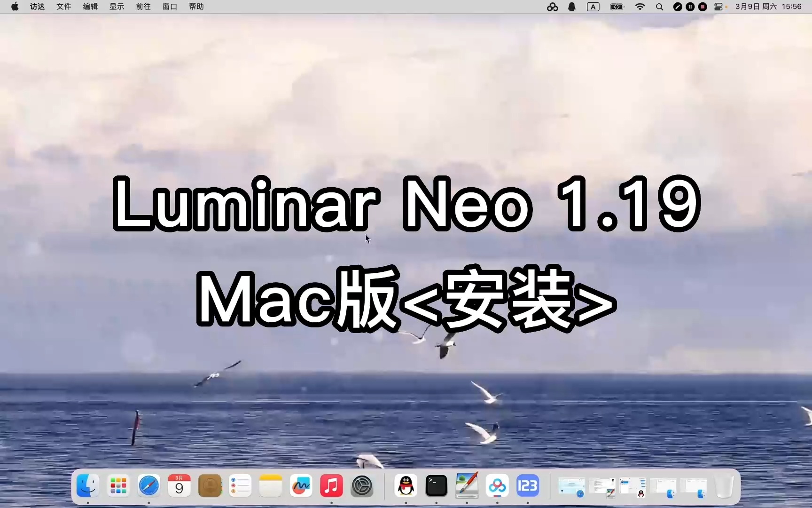Click a minimized window thumbnail in Dock
Viewport: 812px width, 508px height.
(x=570, y=486)
